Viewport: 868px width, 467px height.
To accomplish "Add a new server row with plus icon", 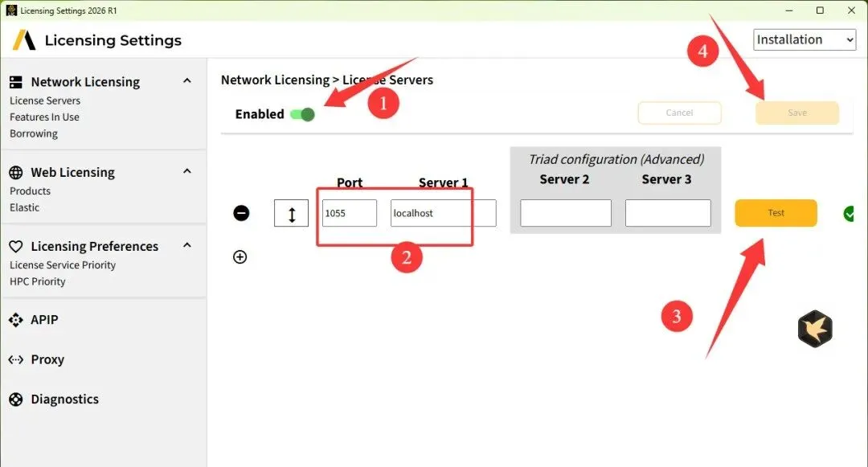I will 240,256.
